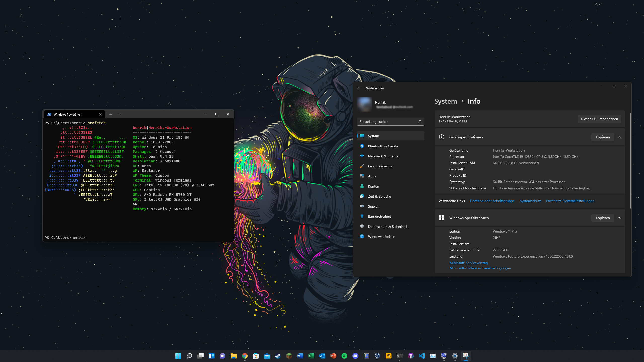The height and width of the screenshot is (362, 644).
Task: Click Diesen PC umbenennen button
Action: click(x=599, y=119)
